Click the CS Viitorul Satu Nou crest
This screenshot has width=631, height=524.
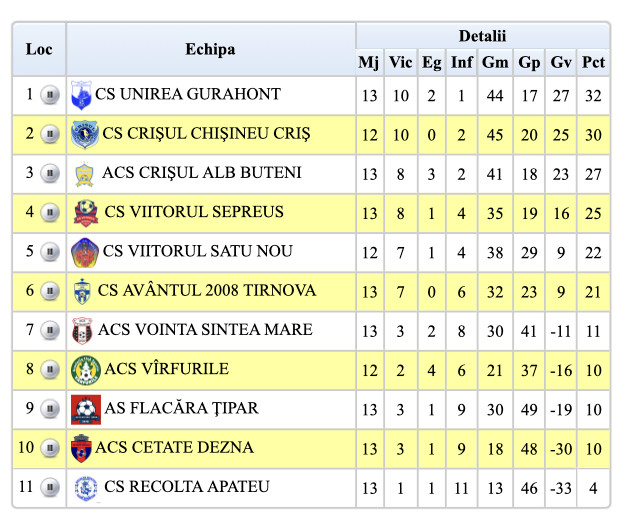pos(84,252)
